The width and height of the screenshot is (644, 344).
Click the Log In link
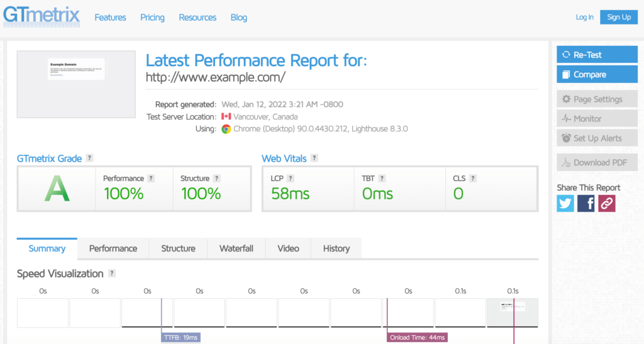[x=584, y=18]
